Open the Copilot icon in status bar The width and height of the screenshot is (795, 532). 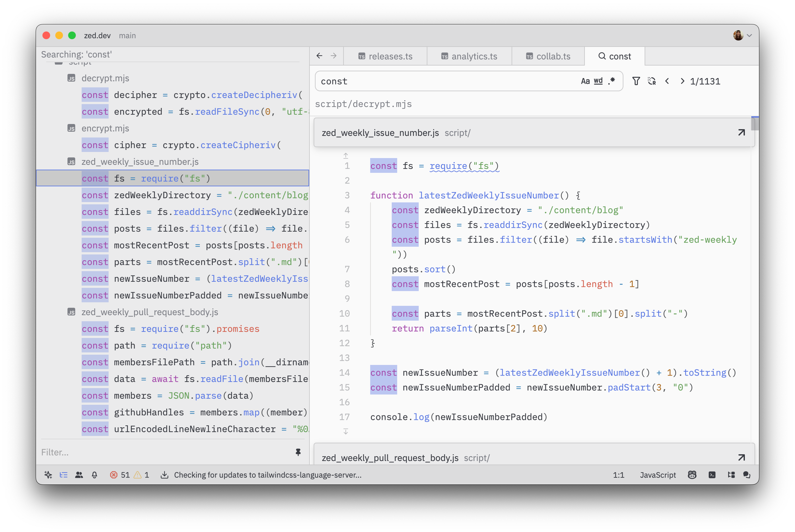pyautogui.click(x=692, y=475)
